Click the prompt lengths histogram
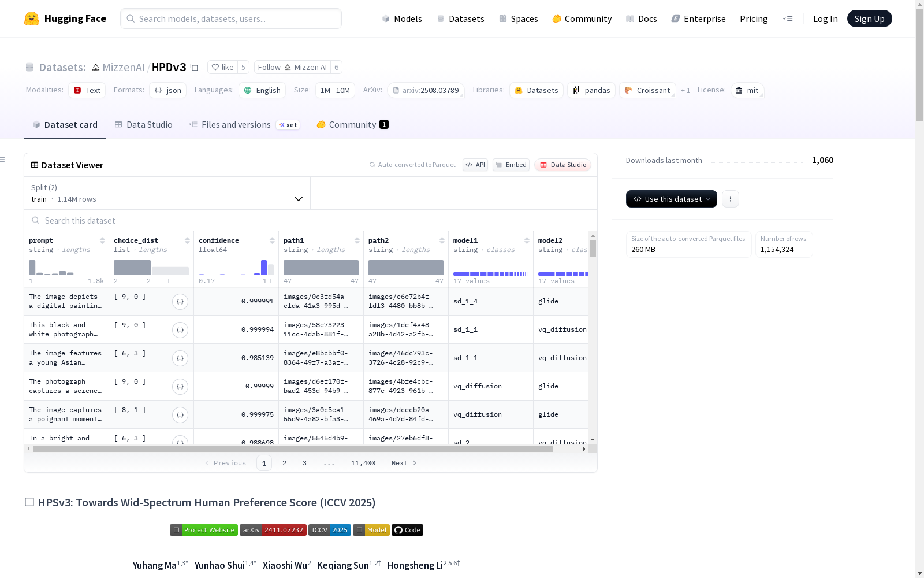This screenshot has height=578, width=924. point(66,267)
